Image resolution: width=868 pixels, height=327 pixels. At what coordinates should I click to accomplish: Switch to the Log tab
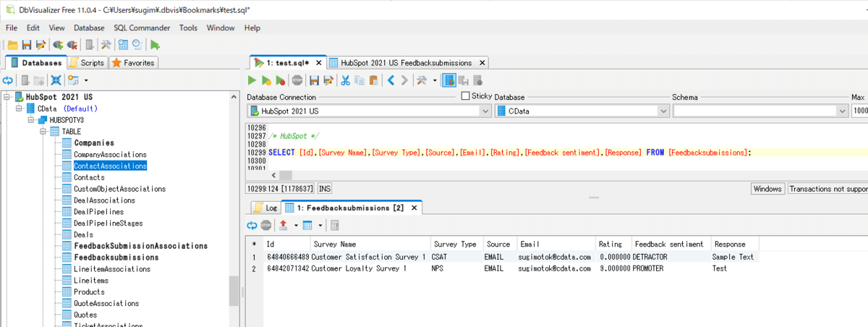coord(265,208)
